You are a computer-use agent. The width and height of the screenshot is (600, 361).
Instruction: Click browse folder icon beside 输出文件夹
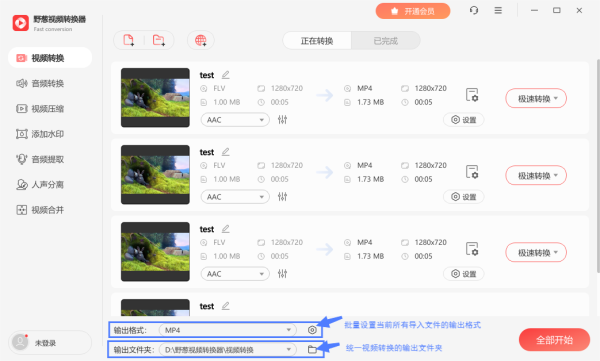click(312, 349)
